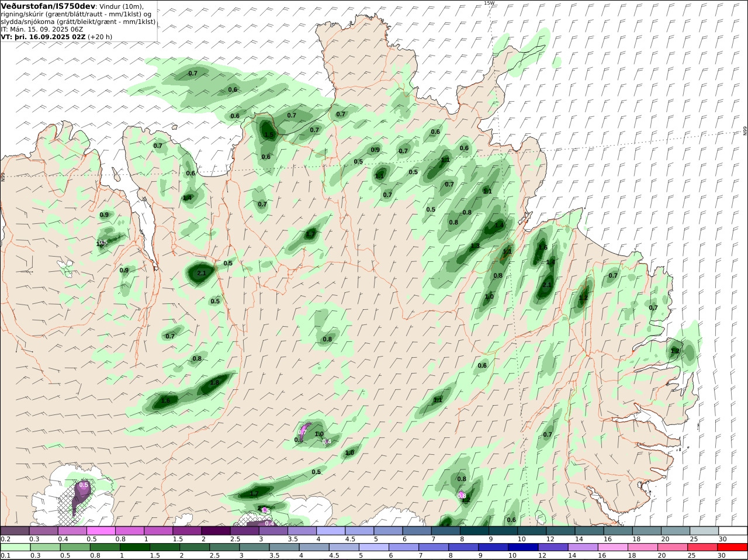Click the 1.5 precipitation value on the map

point(269,135)
